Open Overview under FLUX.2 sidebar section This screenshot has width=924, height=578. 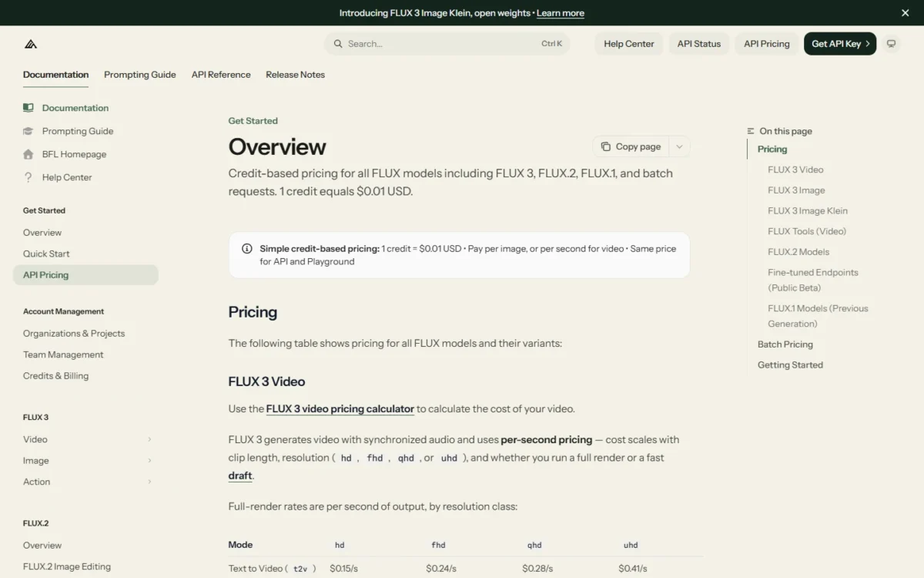(x=42, y=546)
